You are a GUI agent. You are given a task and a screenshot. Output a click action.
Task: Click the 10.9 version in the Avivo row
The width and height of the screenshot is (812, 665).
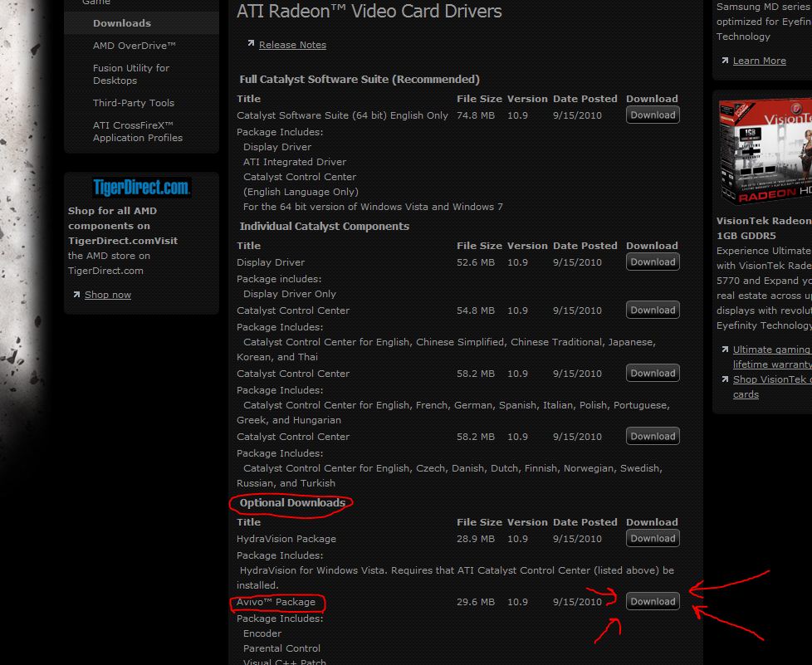coord(517,603)
